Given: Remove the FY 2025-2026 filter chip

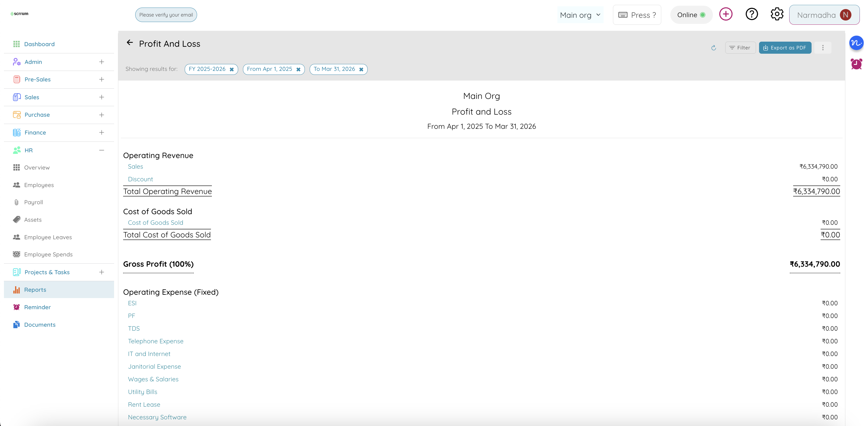Looking at the screenshot, I should [x=232, y=69].
